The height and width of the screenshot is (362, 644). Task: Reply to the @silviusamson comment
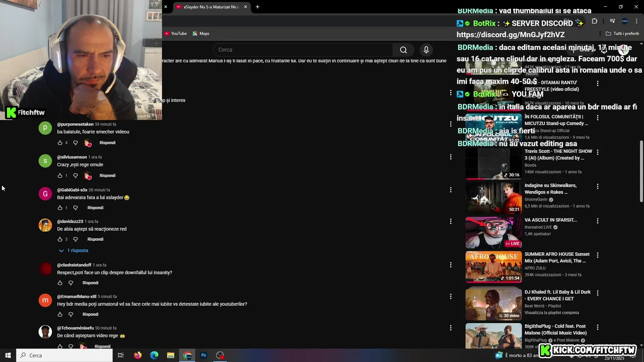coord(107,175)
